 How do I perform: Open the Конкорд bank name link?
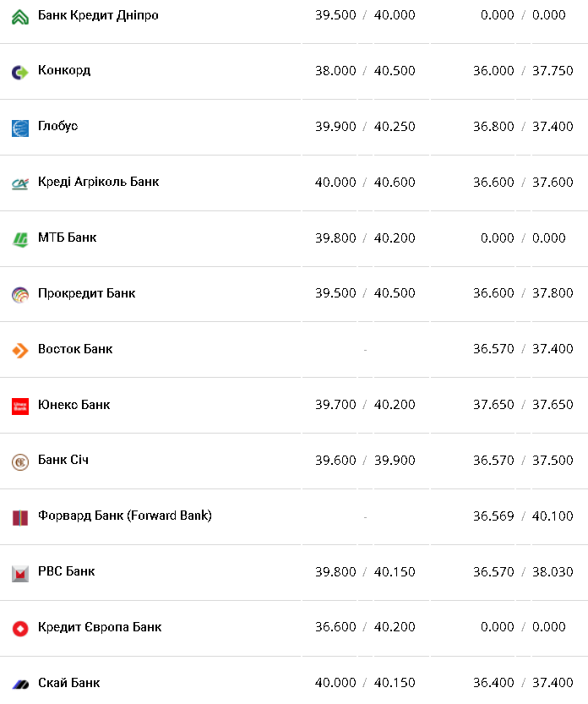[64, 70]
